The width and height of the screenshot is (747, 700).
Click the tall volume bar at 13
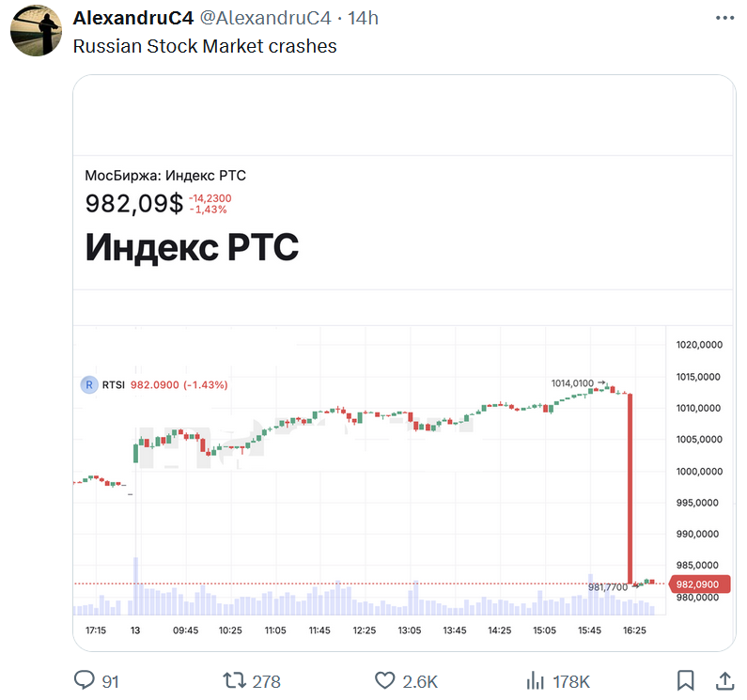click(135, 586)
